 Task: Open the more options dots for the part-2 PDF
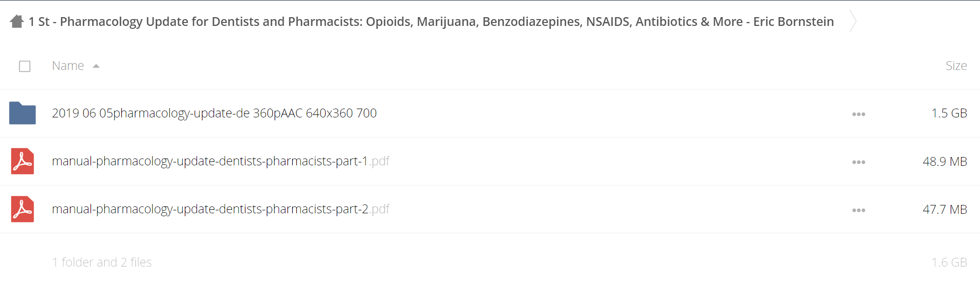tap(859, 210)
